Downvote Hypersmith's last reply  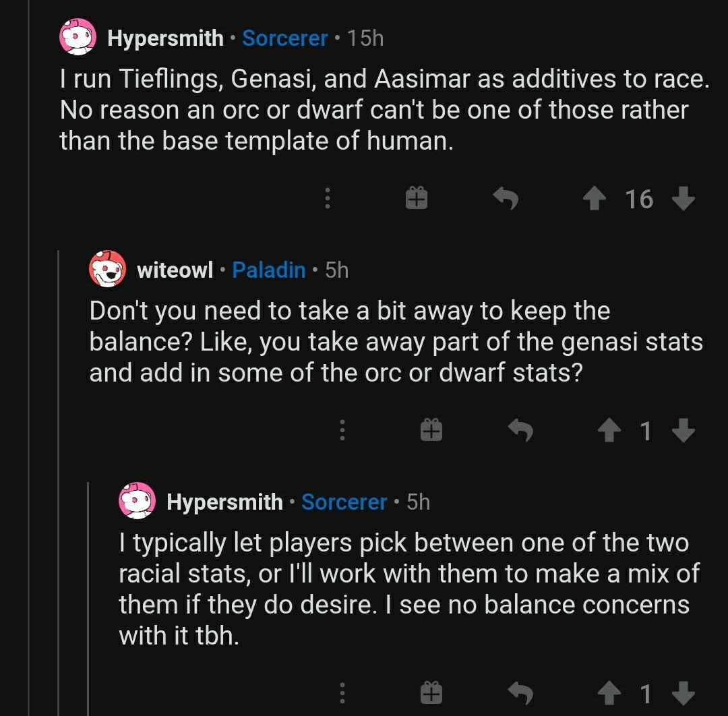point(684,694)
